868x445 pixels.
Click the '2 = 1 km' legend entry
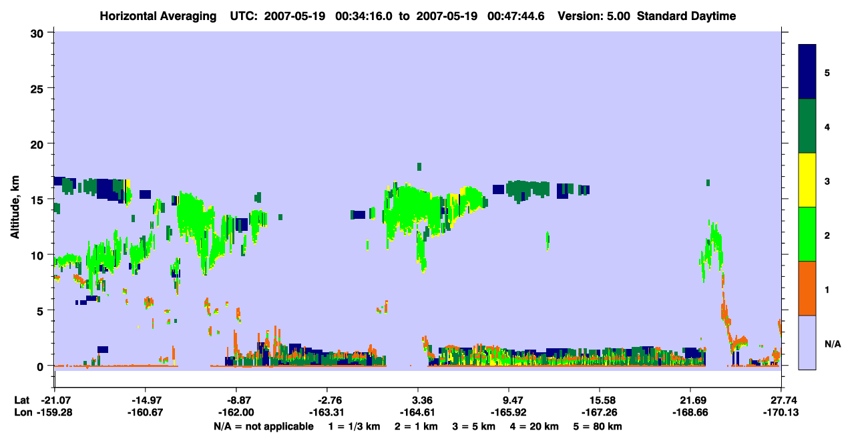click(x=416, y=426)
